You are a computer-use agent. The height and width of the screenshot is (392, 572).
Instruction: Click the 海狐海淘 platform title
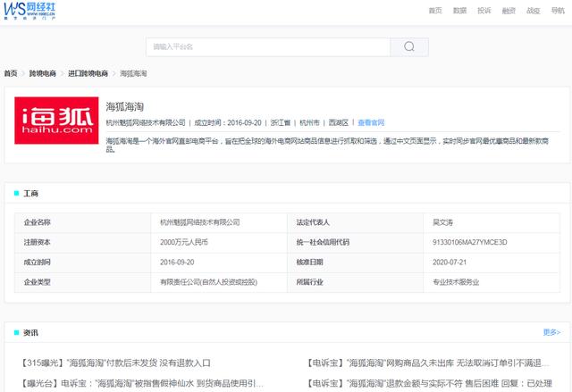tap(125, 107)
